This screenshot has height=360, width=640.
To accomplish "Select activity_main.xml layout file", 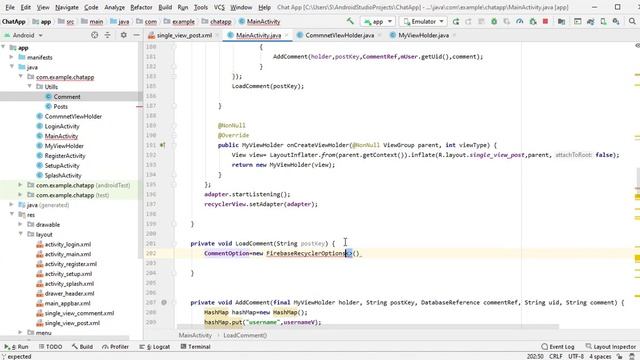I will (x=68, y=254).
